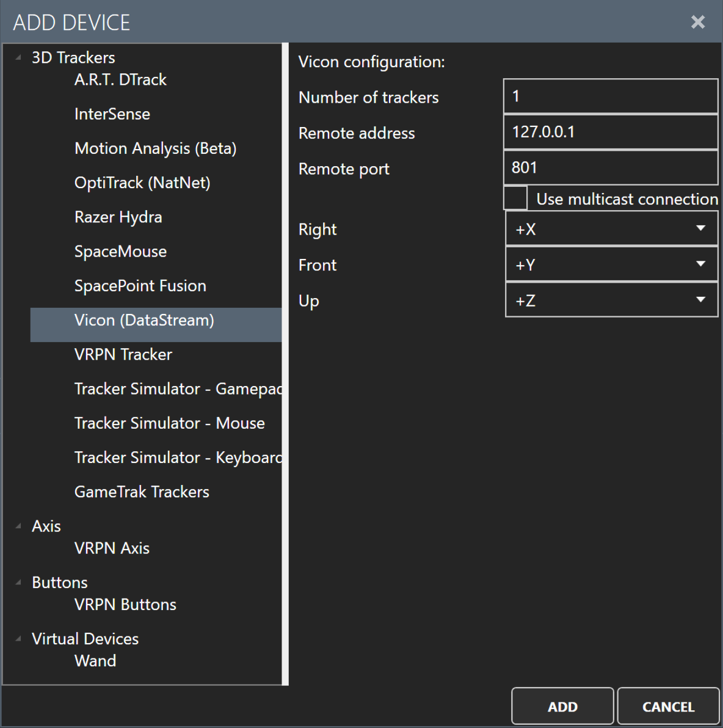Image resolution: width=723 pixels, height=728 pixels.
Task: Select the Wand virtual device
Action: 95,661
